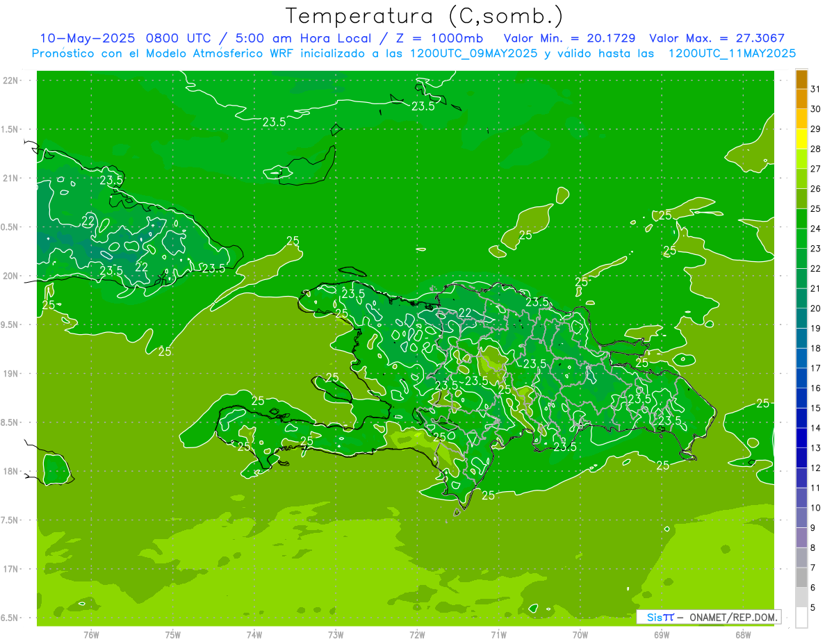Click the dark blue legend swatch between 13 and 14
This screenshot has height=644, width=834.
coord(801,438)
